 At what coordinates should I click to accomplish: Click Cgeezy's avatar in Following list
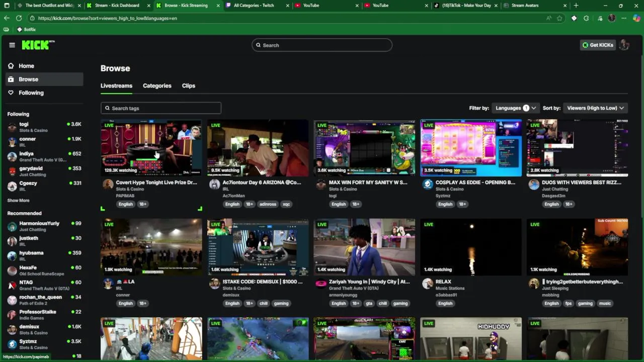click(12, 186)
